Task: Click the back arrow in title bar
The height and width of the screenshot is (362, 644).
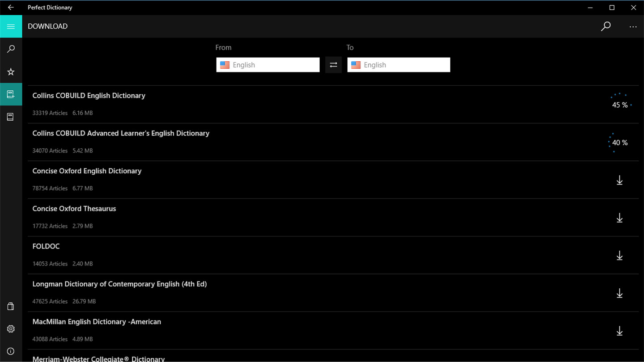Action: [x=11, y=8]
